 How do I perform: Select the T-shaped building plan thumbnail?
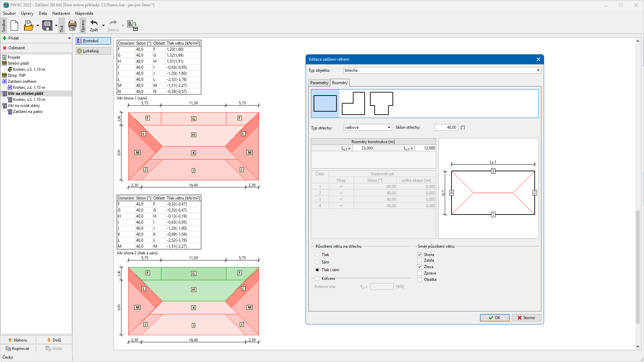381,104
